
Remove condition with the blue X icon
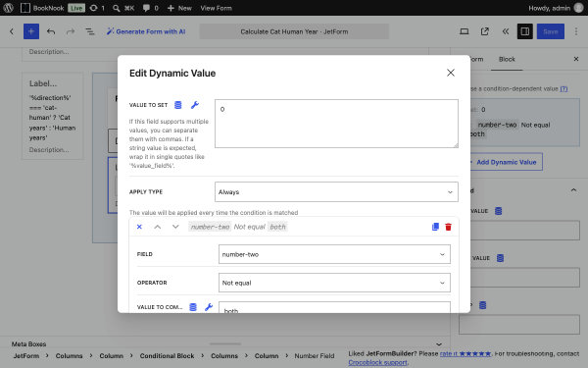[139, 227]
